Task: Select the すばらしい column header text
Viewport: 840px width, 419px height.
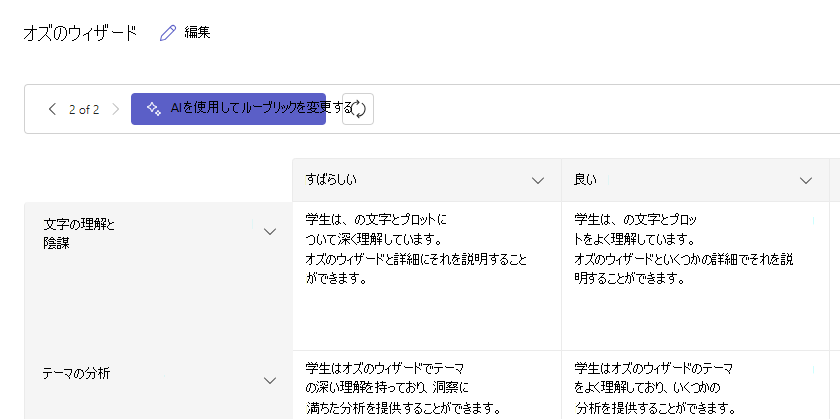Action: coord(331,179)
